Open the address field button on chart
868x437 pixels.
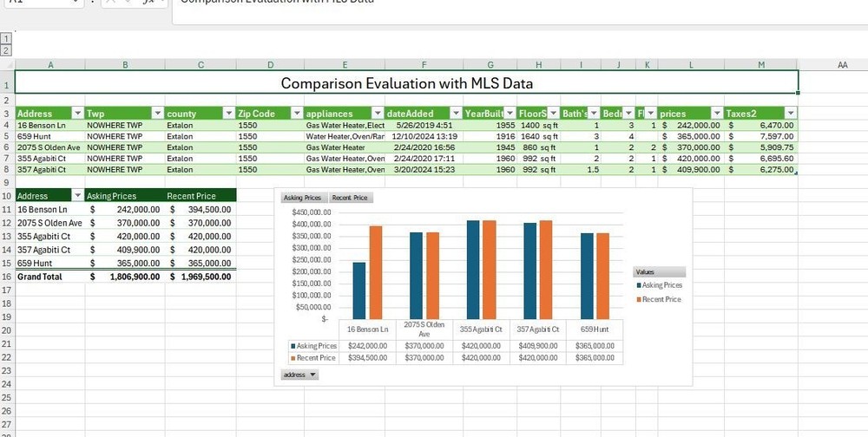[299, 375]
